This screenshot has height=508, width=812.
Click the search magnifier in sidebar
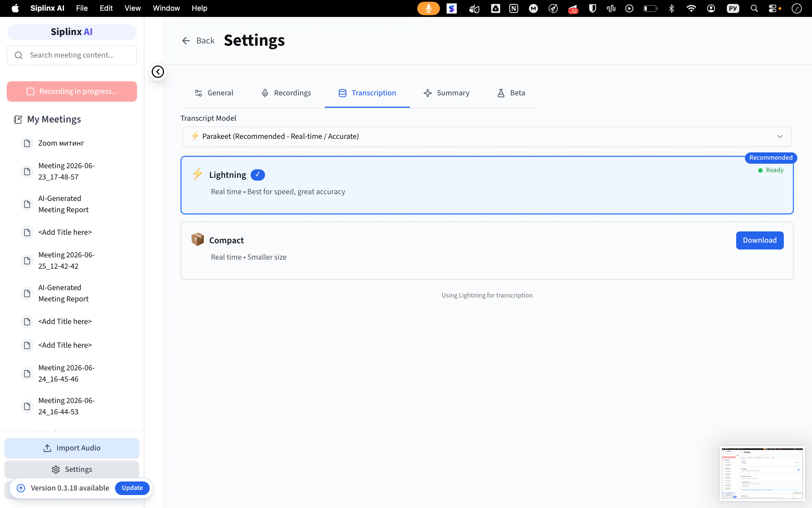19,55
